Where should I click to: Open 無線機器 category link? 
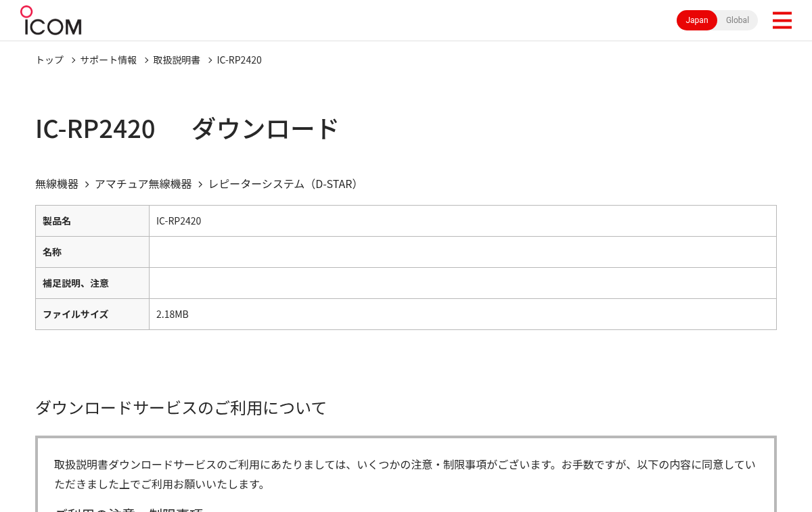tap(57, 184)
